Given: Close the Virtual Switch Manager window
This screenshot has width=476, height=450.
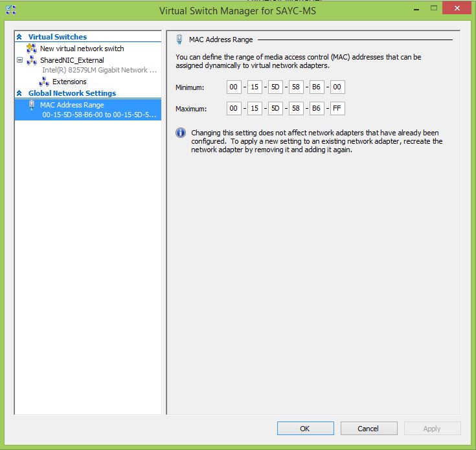Looking at the screenshot, I should 457,8.
